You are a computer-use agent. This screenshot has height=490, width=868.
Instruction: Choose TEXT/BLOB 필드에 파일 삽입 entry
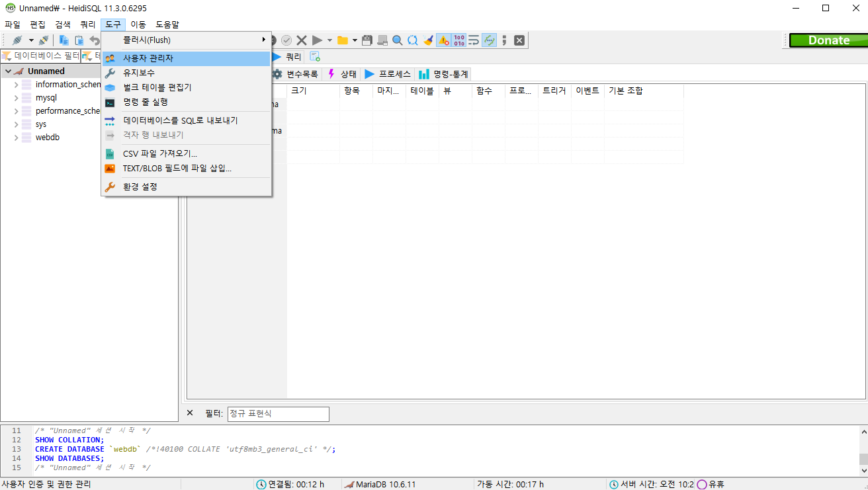click(x=186, y=168)
